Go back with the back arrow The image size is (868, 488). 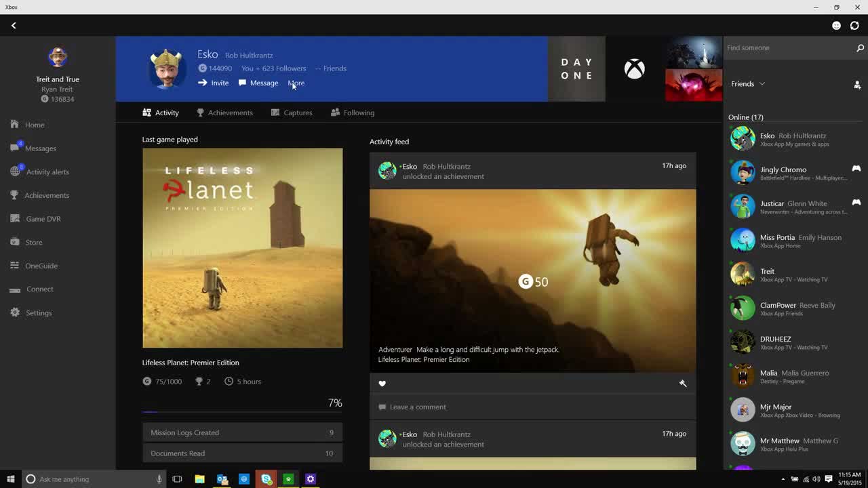14,25
